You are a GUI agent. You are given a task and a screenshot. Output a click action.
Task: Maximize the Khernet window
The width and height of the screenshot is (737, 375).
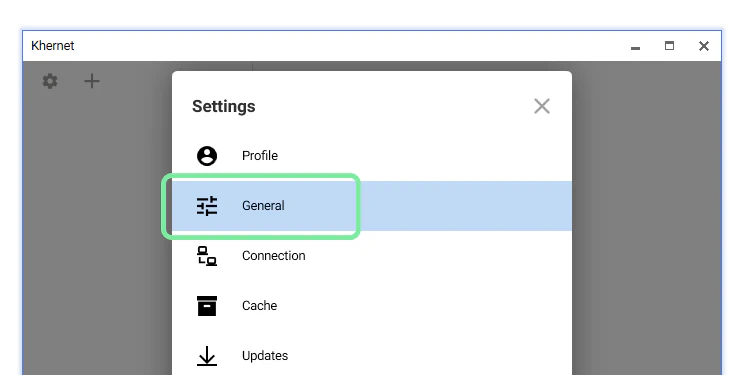(x=669, y=46)
